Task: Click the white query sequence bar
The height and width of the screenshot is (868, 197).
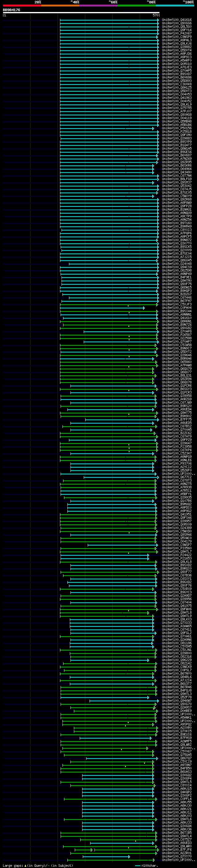Action: (81, 13)
